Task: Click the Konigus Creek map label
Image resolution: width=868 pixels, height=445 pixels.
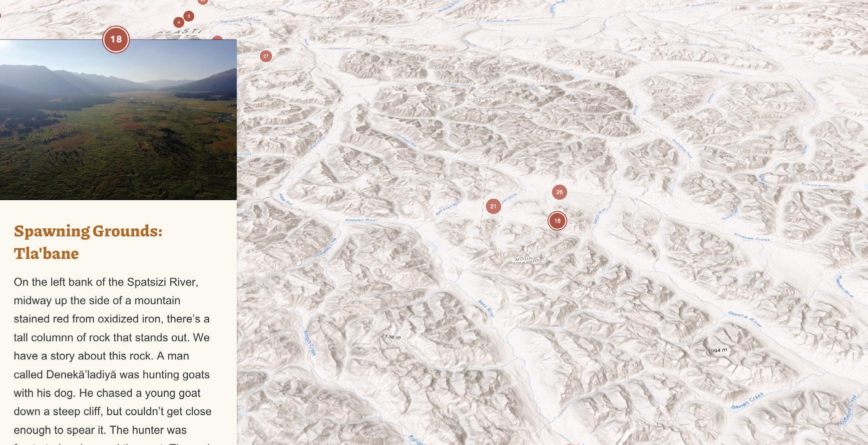Action: [x=309, y=343]
